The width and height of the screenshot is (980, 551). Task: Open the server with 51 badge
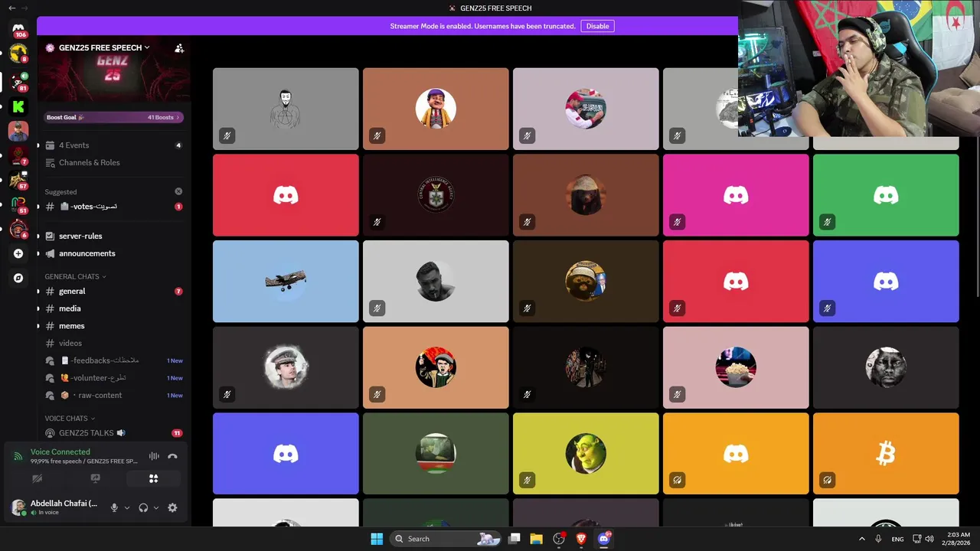[x=18, y=205]
